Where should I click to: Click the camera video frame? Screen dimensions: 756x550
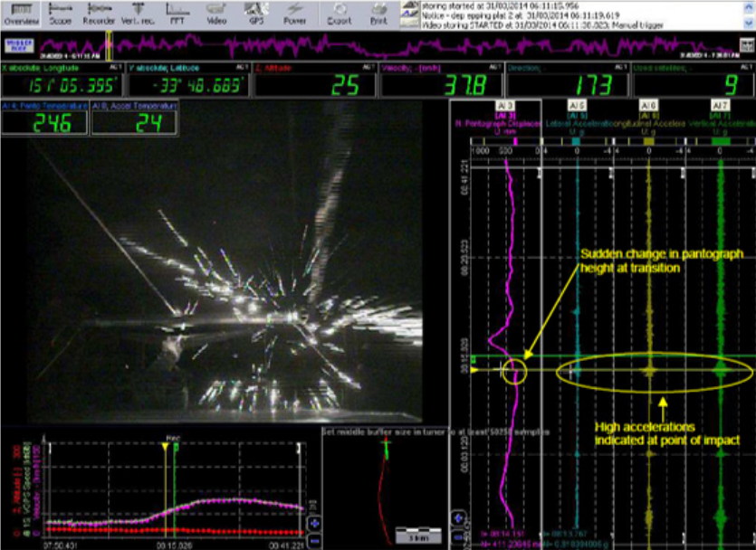pos(226,271)
